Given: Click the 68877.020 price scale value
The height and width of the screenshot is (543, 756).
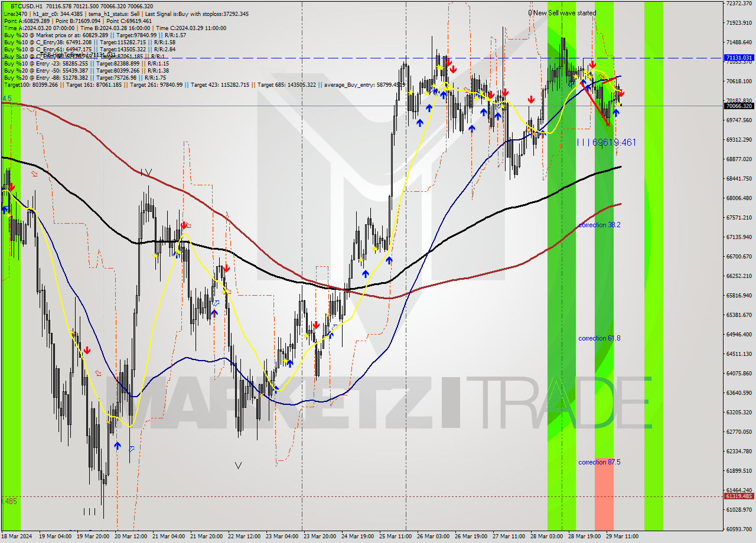Looking at the screenshot, I should (738, 159).
